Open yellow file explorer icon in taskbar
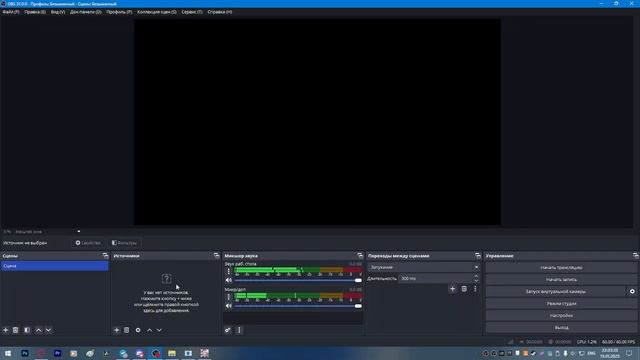This screenshot has height=360, width=640. pyautogui.click(x=172, y=353)
